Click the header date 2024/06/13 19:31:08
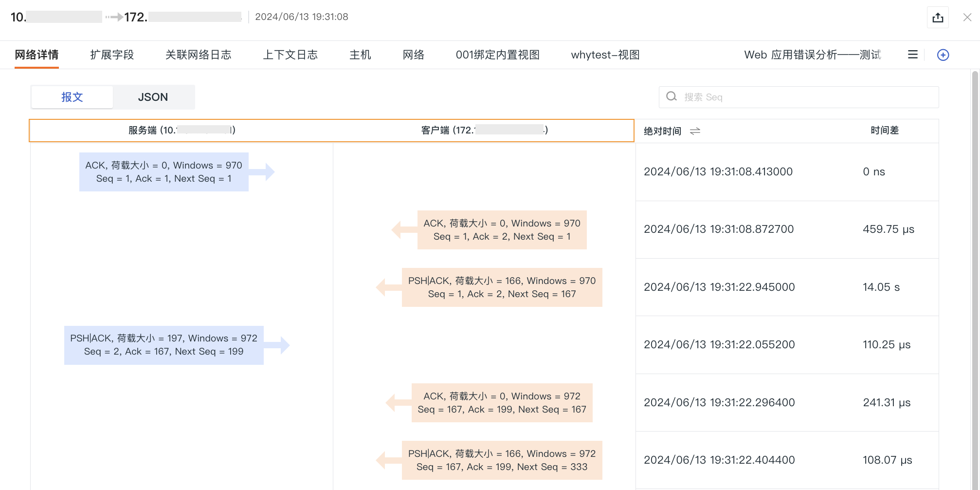 point(302,17)
